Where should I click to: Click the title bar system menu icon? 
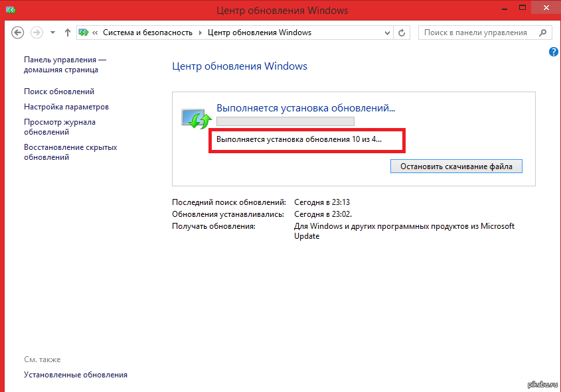pos(10,11)
